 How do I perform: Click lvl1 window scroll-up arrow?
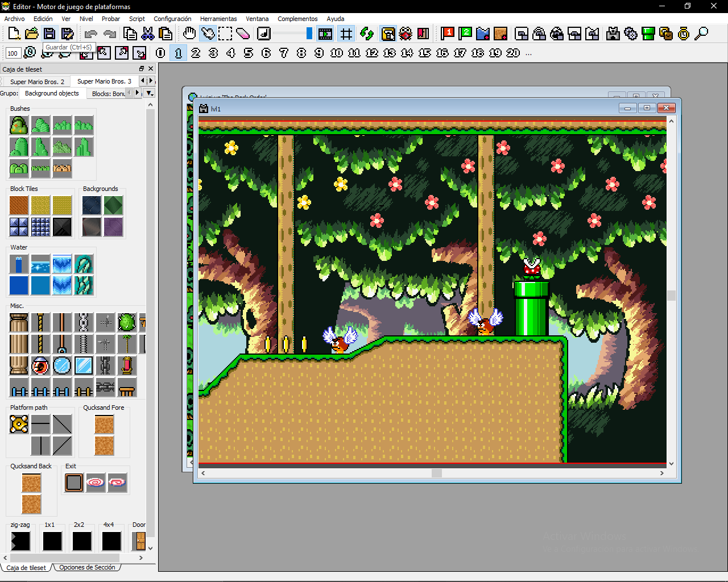671,121
